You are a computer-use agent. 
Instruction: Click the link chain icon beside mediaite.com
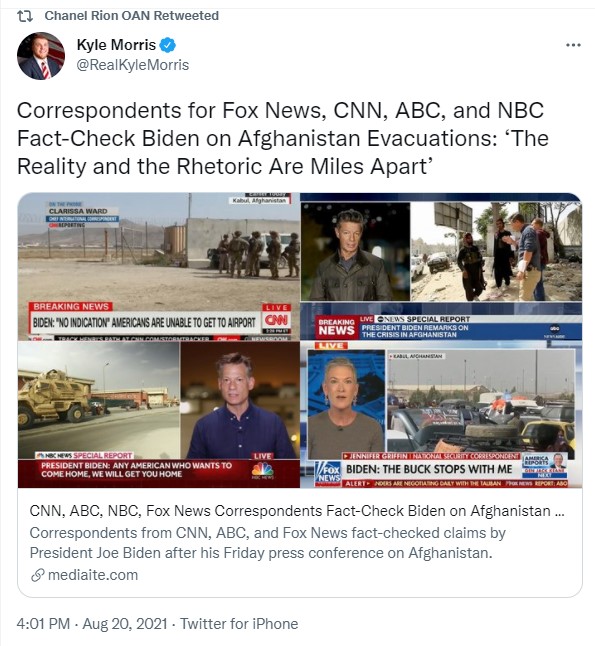(37, 575)
